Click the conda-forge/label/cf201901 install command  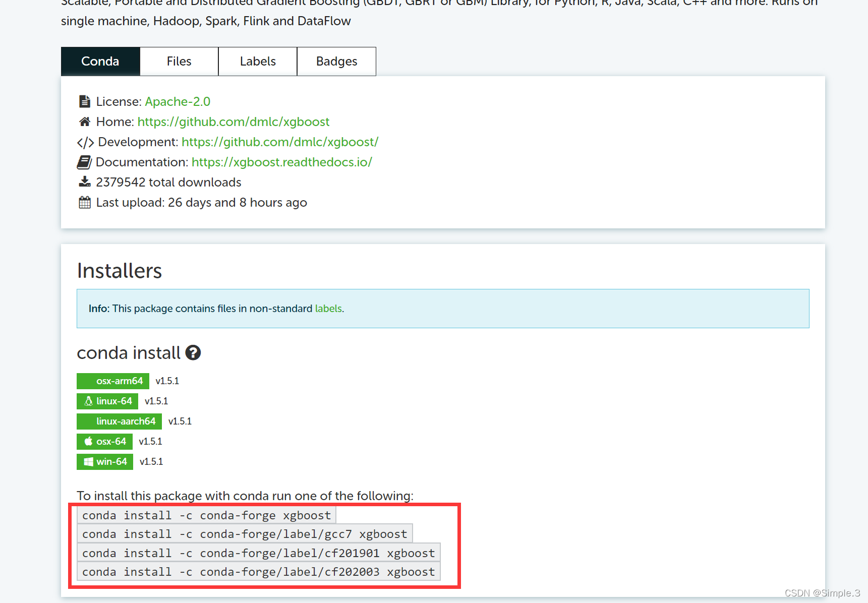click(258, 553)
